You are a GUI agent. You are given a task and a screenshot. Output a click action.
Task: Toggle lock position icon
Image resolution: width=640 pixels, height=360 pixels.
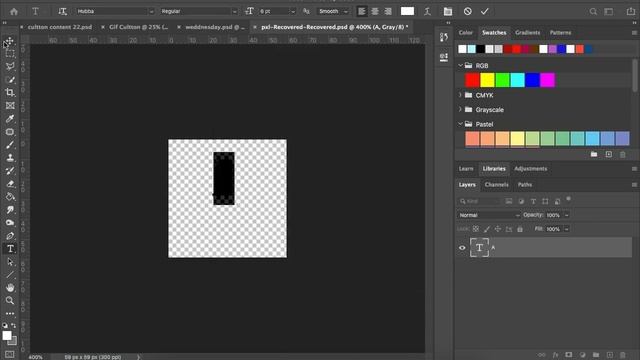coord(498,229)
